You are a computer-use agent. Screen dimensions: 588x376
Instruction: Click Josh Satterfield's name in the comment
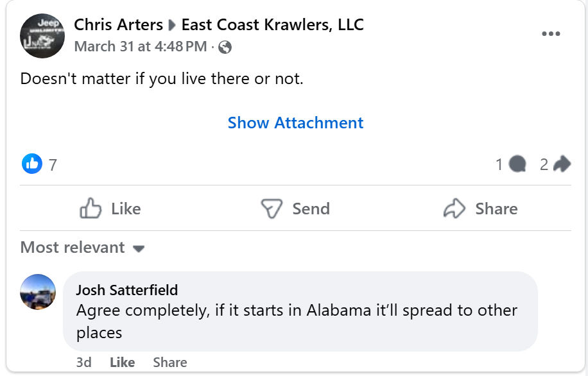click(x=126, y=290)
